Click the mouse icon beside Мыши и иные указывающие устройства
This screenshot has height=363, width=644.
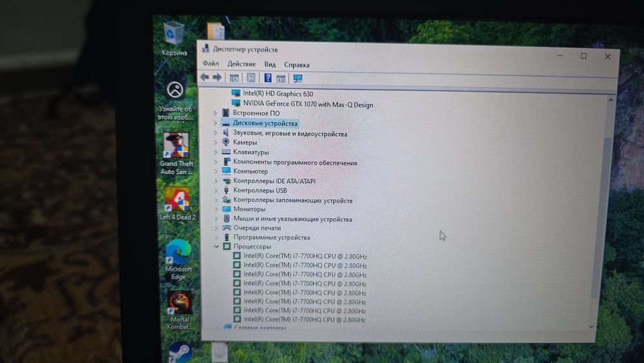coord(227,219)
